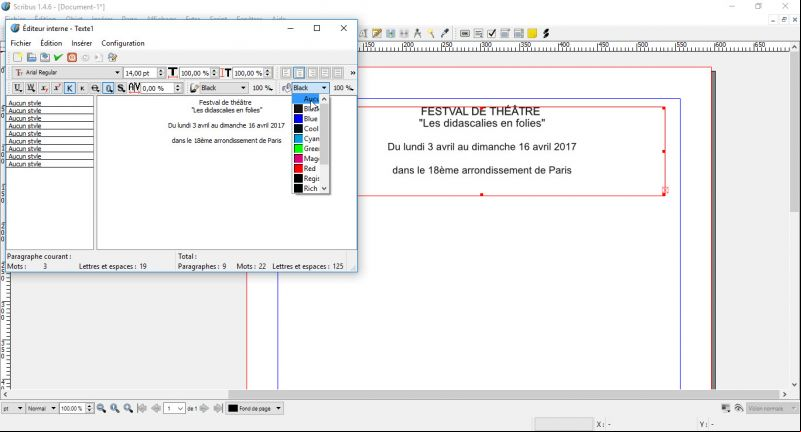
Task: Toggle underline text style button
Action: click(18, 88)
